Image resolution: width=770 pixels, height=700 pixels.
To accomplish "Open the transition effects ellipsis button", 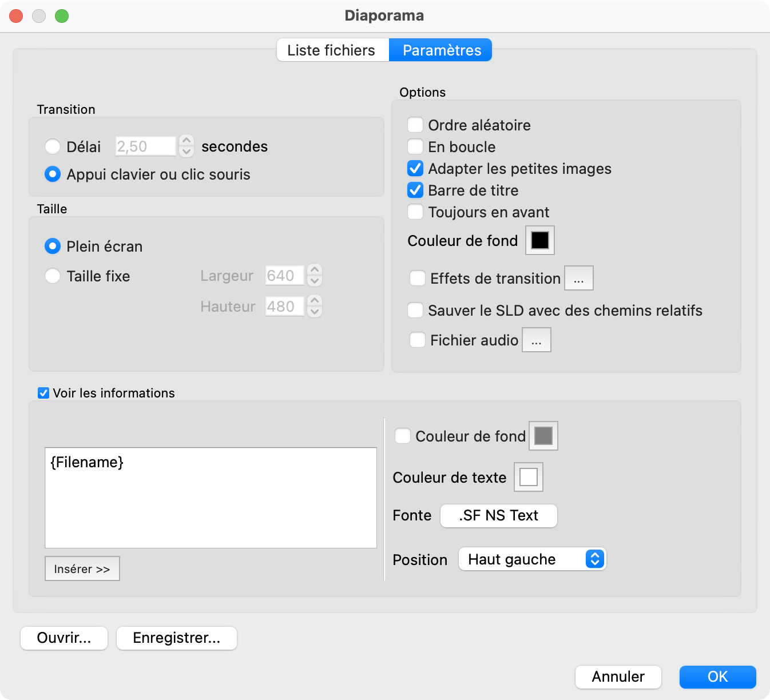I will (x=578, y=279).
